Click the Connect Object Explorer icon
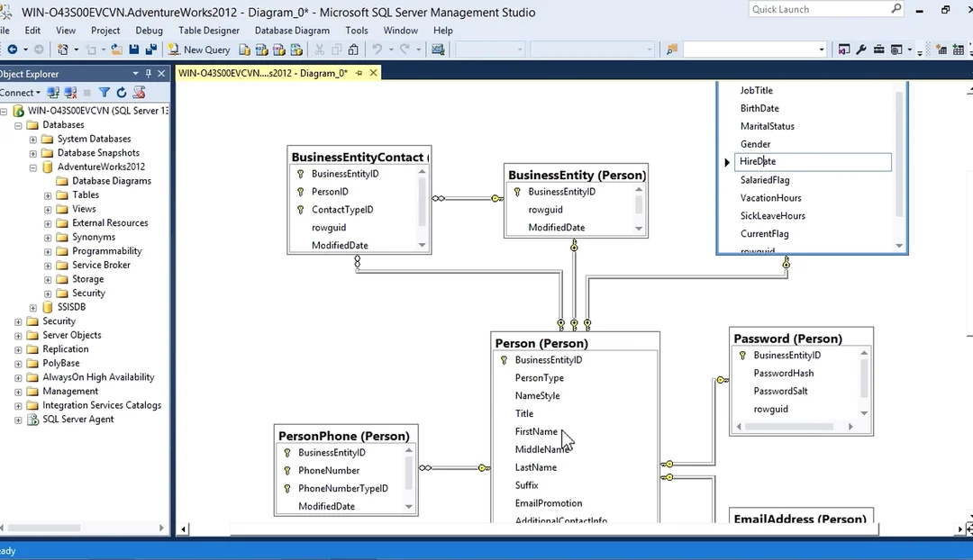Screen dimensions: 973x560 coord(53,93)
